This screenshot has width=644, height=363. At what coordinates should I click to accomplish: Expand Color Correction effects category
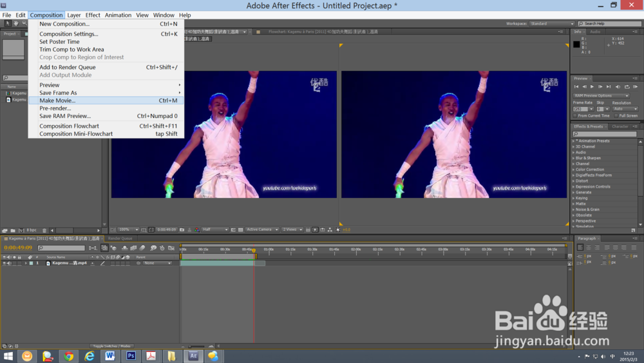tap(574, 170)
